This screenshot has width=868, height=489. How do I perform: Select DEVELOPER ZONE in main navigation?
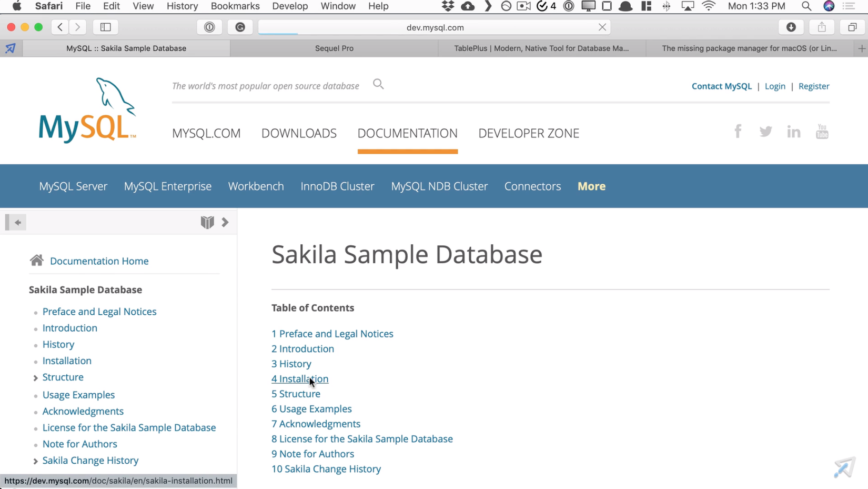pyautogui.click(x=529, y=133)
